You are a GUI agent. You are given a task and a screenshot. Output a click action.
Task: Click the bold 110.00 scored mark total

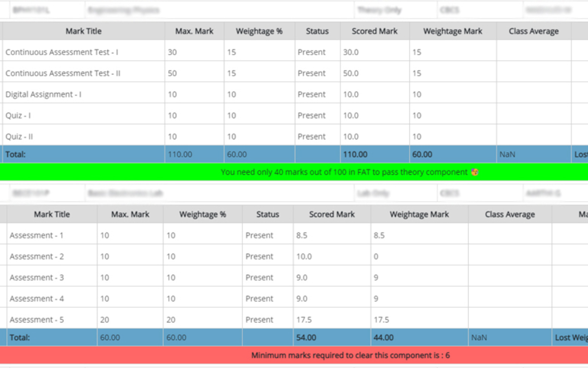(x=355, y=155)
